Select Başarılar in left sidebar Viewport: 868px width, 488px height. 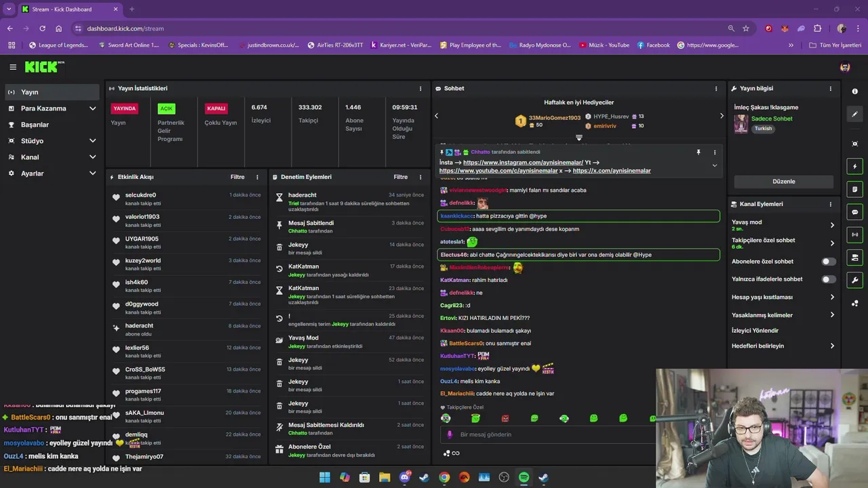tap(52, 125)
